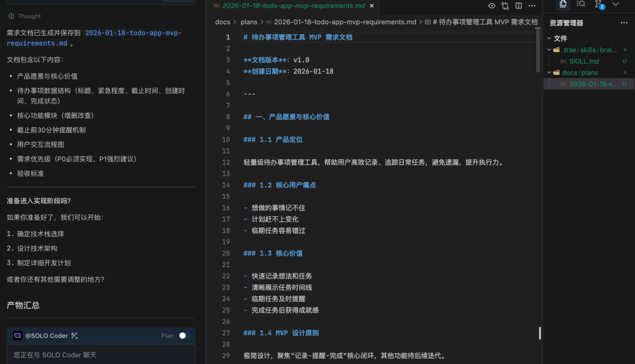
Task: Open the Markdown preview eye icon
Action: pyautogui.click(x=492, y=5)
